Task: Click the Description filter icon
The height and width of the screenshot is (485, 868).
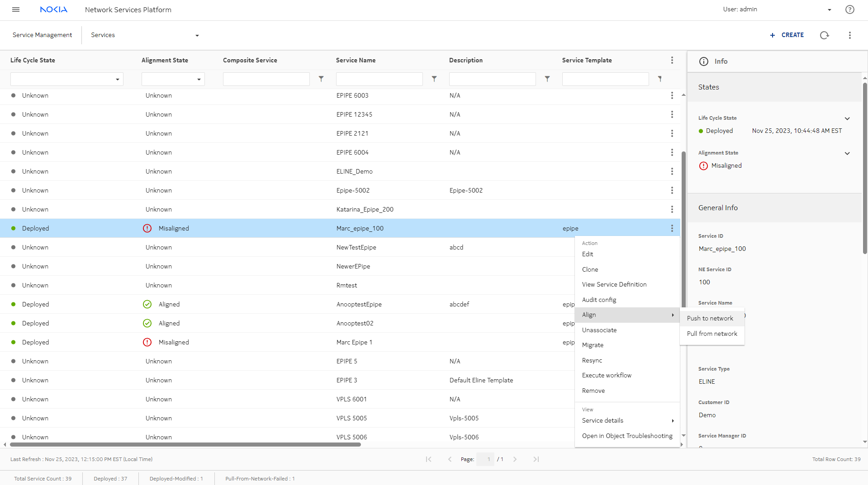Action: click(547, 79)
